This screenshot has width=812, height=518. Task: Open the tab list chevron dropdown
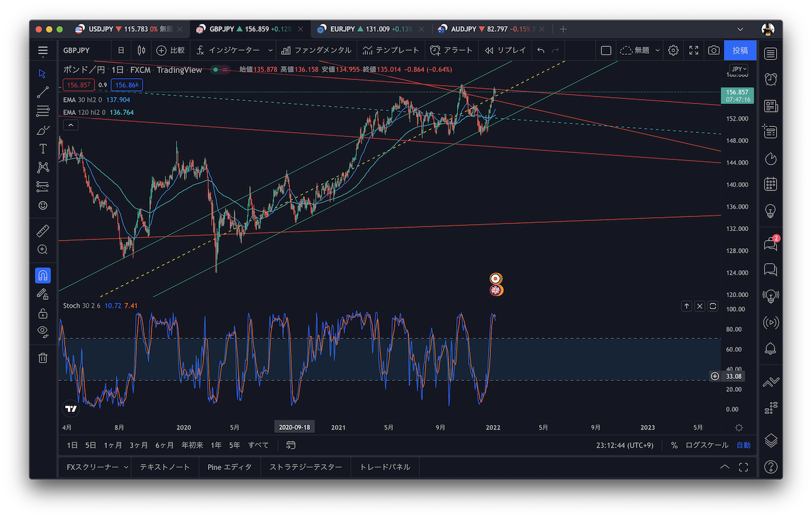(740, 29)
